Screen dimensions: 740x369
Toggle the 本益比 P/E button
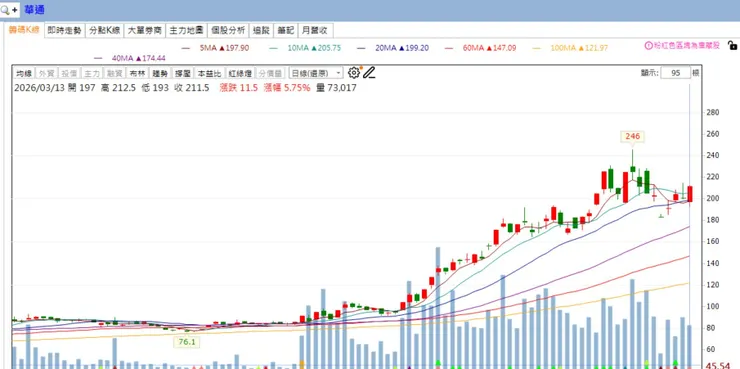209,73
